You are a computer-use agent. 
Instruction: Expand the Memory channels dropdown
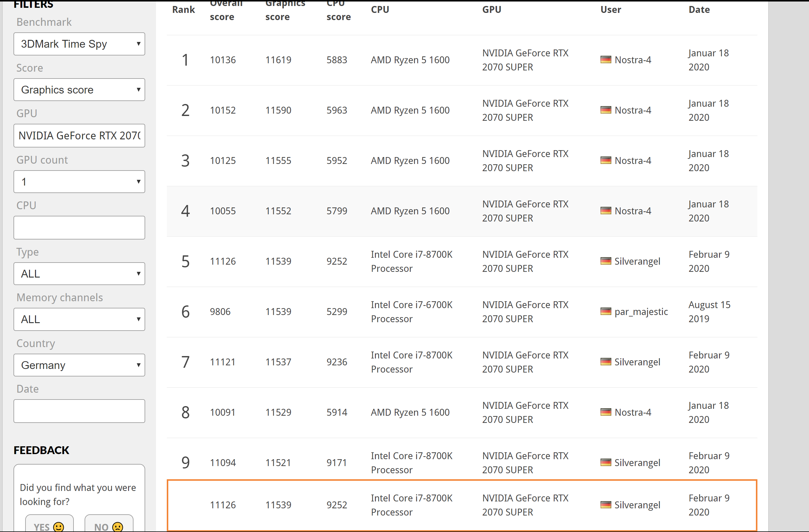[79, 319]
